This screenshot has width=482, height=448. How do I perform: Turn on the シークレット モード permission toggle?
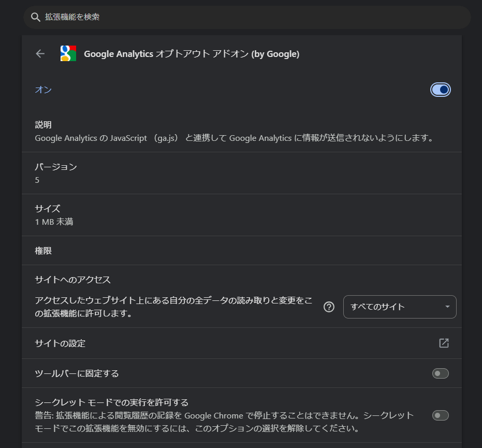(x=440, y=415)
